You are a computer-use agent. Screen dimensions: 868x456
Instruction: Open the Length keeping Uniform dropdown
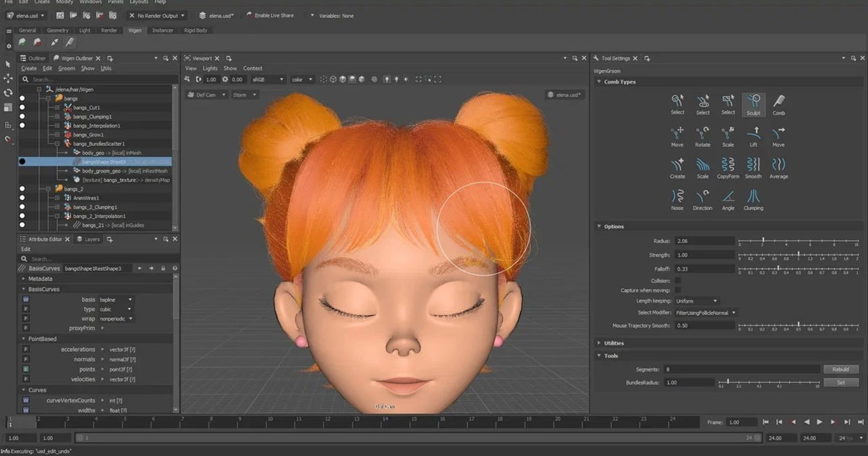click(x=696, y=300)
